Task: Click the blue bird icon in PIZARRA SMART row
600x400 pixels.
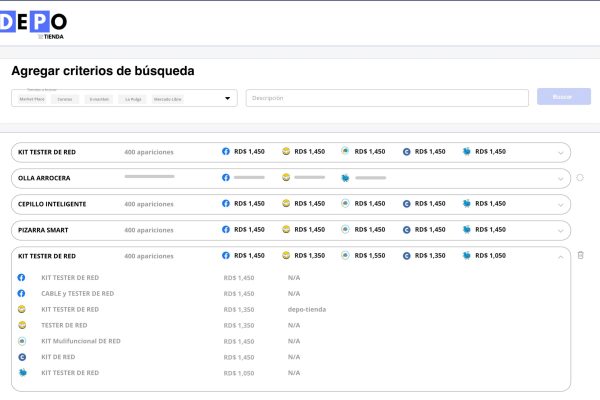Action: click(466, 230)
